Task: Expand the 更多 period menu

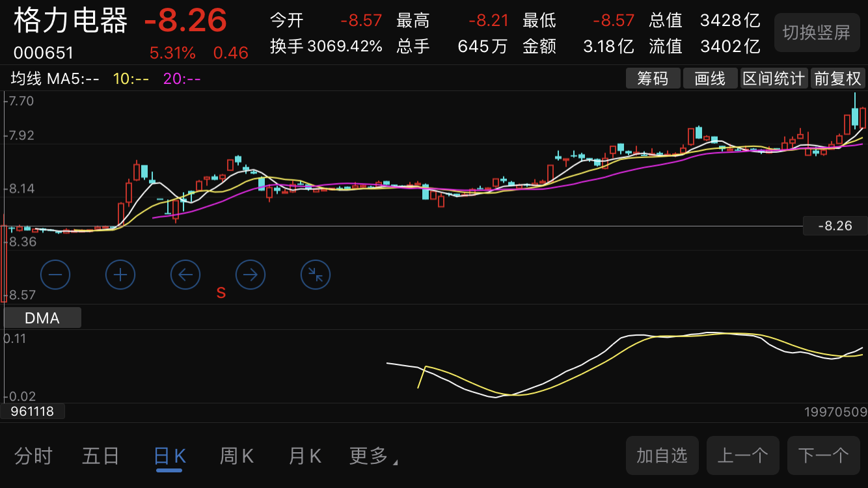Action: coord(373,456)
